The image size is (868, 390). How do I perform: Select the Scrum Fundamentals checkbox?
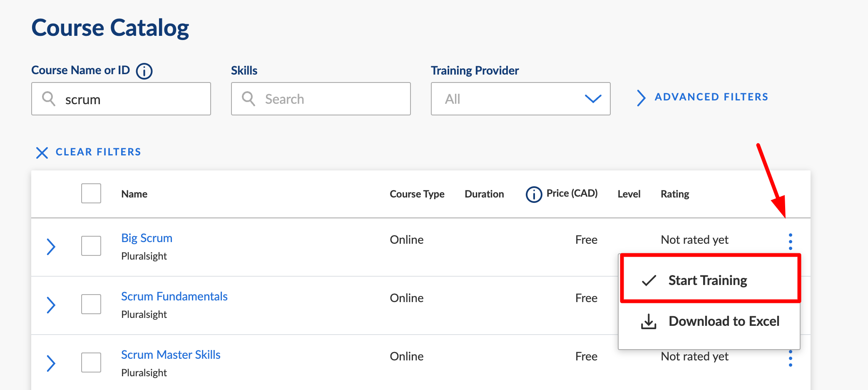(x=91, y=304)
